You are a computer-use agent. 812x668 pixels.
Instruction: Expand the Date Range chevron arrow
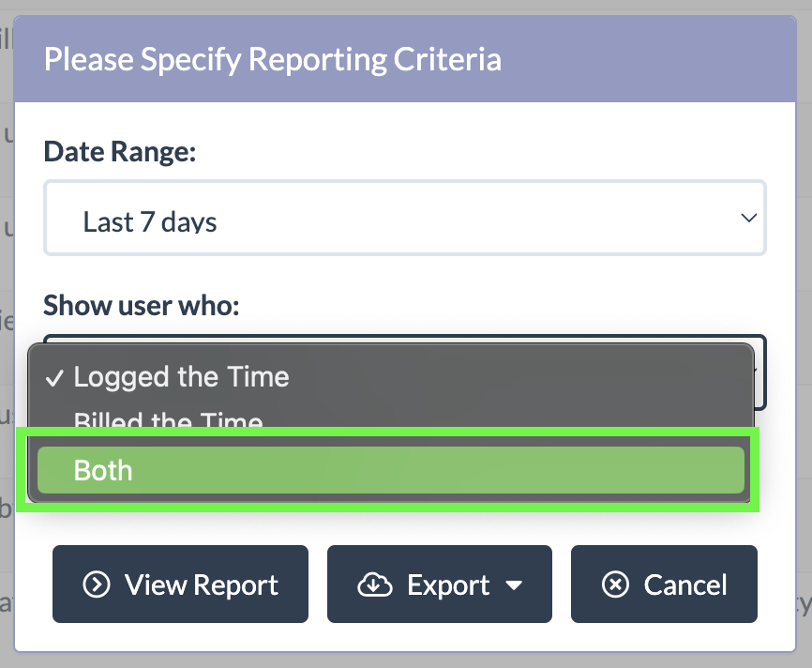[x=748, y=218]
